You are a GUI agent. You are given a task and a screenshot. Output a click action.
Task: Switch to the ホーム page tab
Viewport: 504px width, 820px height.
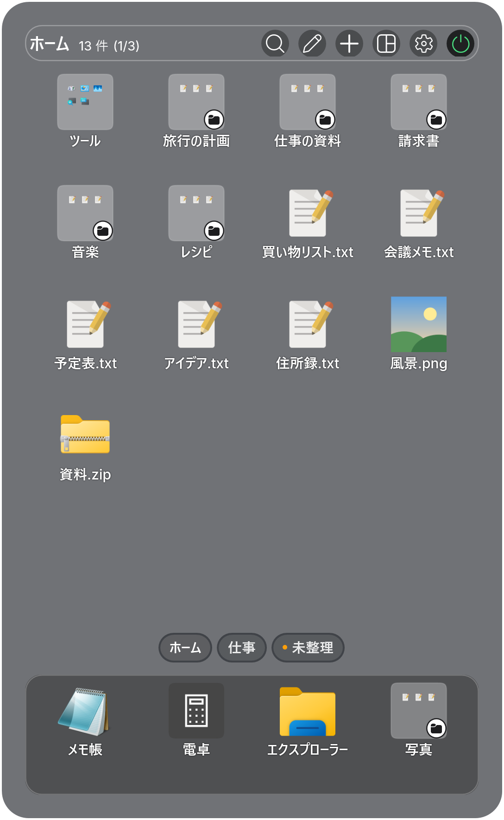[x=185, y=648]
